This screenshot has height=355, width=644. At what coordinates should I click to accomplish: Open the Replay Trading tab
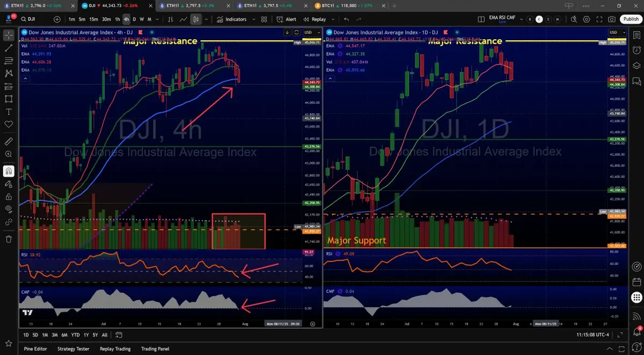(x=115, y=349)
